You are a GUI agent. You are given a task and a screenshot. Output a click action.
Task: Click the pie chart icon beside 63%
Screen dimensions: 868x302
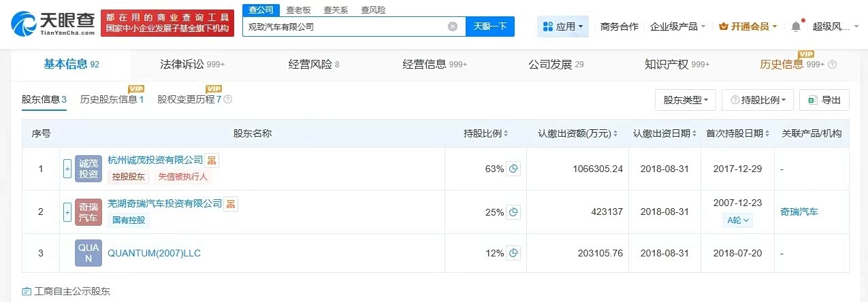pos(514,169)
